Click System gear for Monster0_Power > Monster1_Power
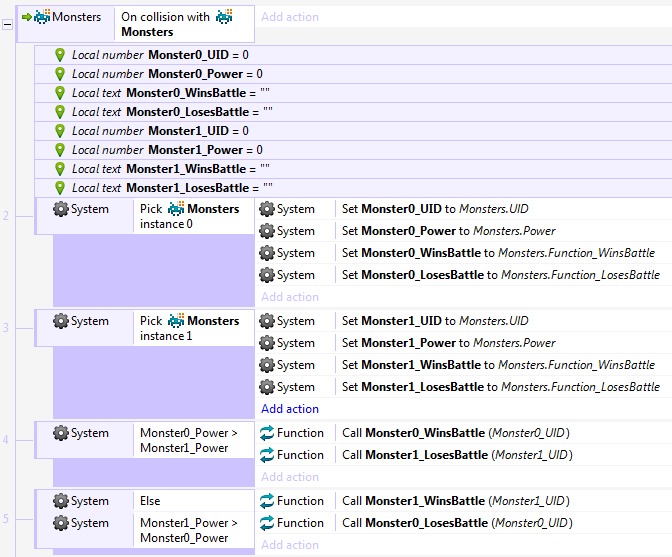The width and height of the screenshot is (672, 557). tap(61, 433)
